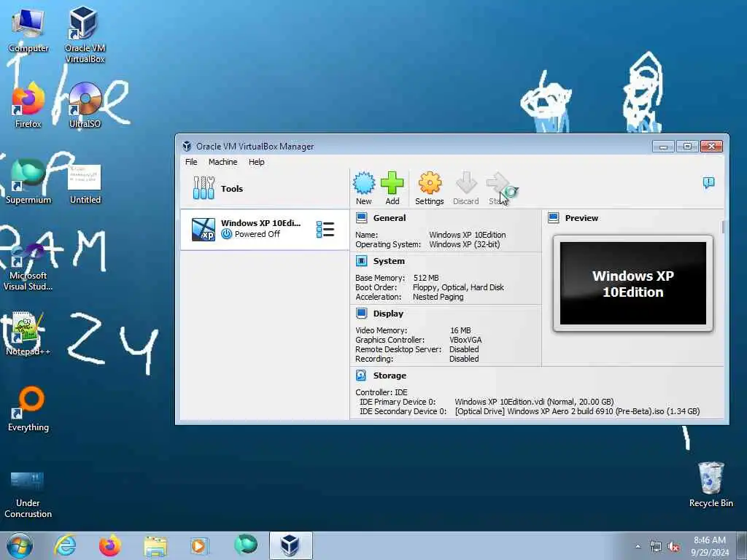Image resolution: width=747 pixels, height=560 pixels.
Task: Open Storage settings via Storage heading
Action: (x=390, y=376)
